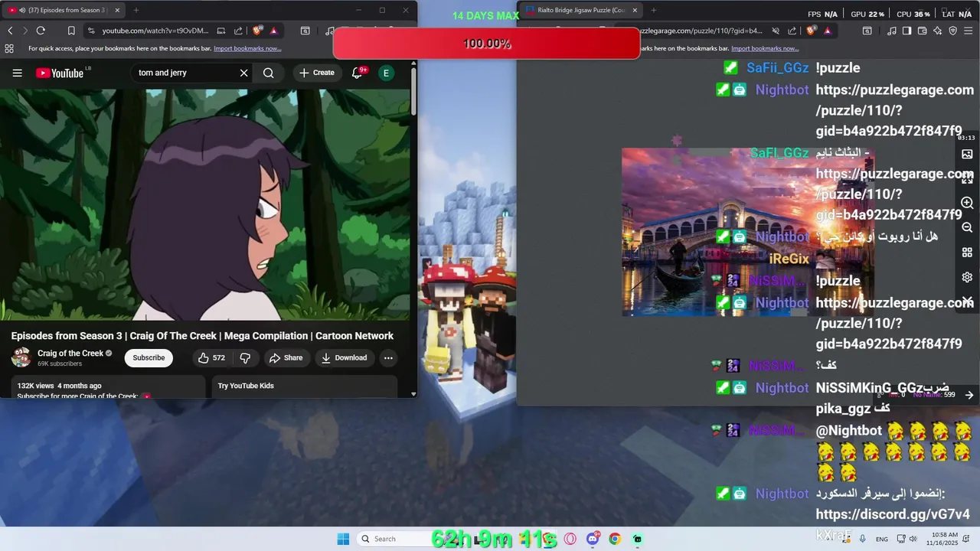
Task: Open the Windows Start button
Action: coord(343,539)
